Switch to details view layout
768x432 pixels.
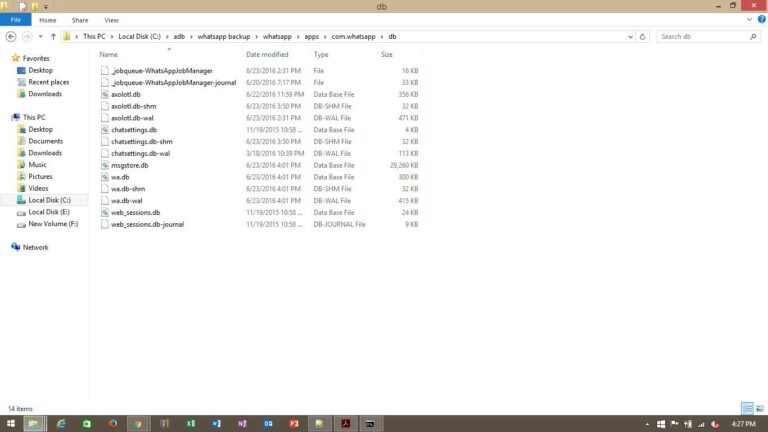tap(746, 408)
